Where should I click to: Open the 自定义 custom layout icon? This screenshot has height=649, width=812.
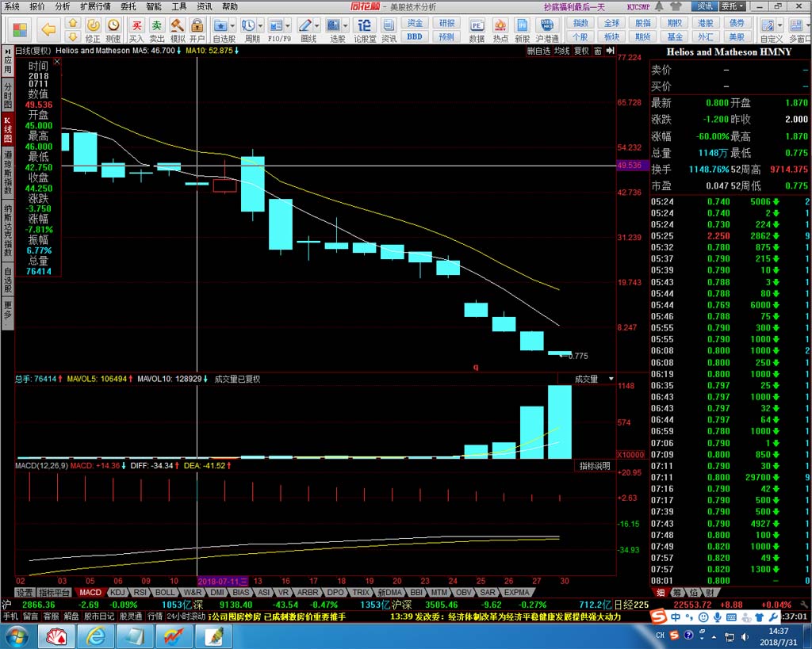point(768,25)
